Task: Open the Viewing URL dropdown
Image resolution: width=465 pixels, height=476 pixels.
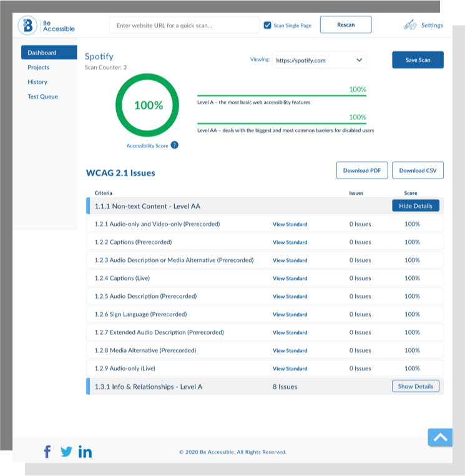Action: click(319, 60)
